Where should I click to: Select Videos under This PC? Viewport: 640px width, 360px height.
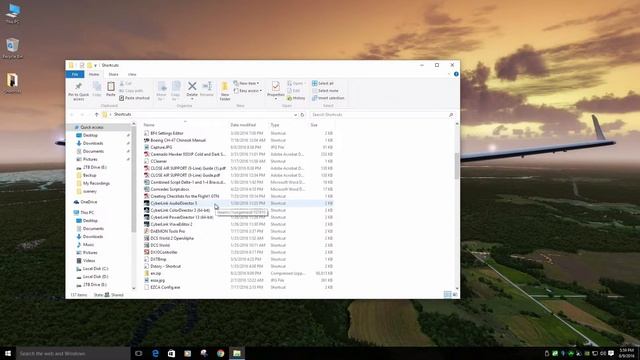coord(89,260)
